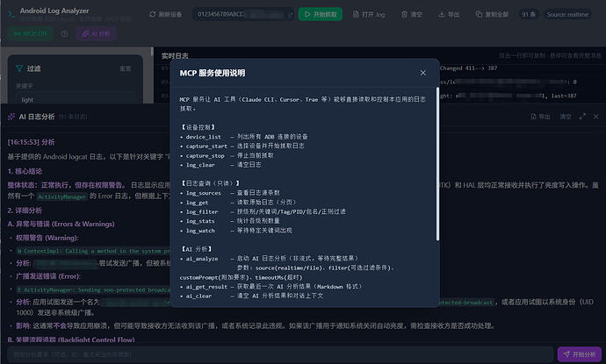Click the E ActivityManager log snippet
The width and height of the screenshot is (606, 364).
[93, 290]
